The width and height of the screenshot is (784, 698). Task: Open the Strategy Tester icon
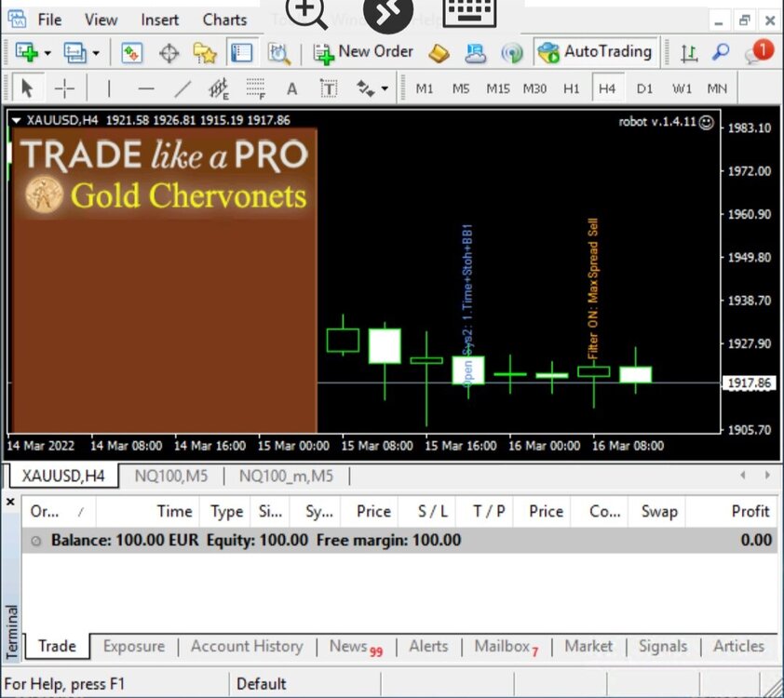point(279,53)
